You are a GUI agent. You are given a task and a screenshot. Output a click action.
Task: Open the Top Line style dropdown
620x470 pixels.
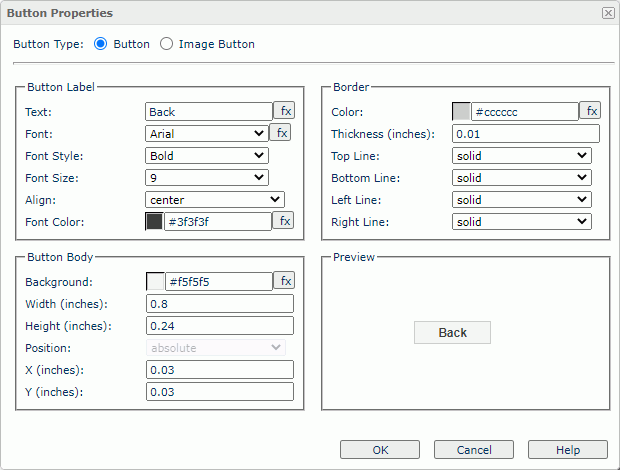click(521, 156)
